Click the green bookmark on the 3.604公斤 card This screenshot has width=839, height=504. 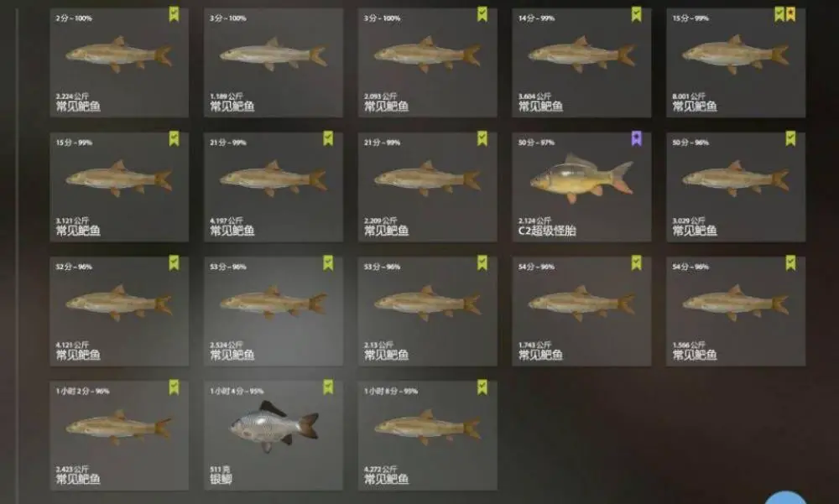pos(636,14)
